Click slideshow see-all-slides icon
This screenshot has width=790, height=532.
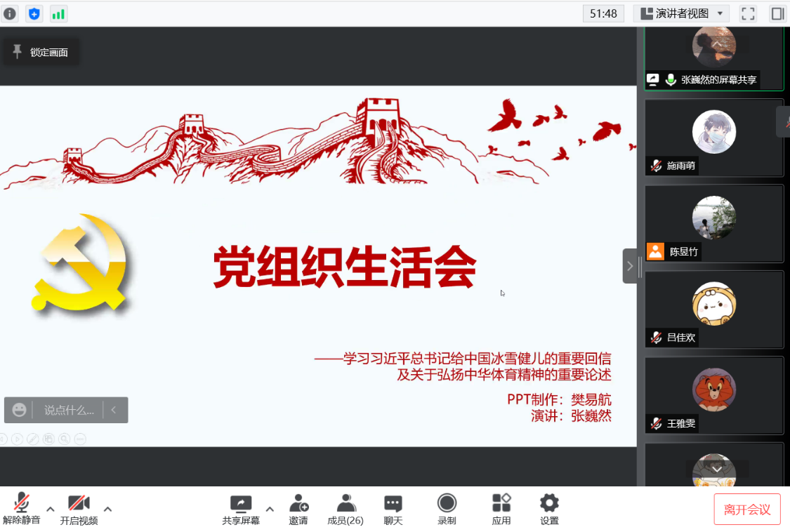click(x=48, y=439)
